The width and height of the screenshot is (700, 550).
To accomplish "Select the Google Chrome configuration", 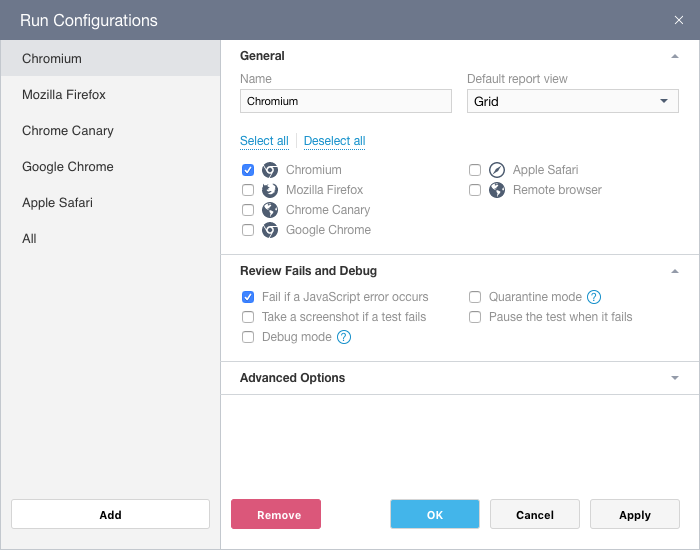I will pos(110,167).
